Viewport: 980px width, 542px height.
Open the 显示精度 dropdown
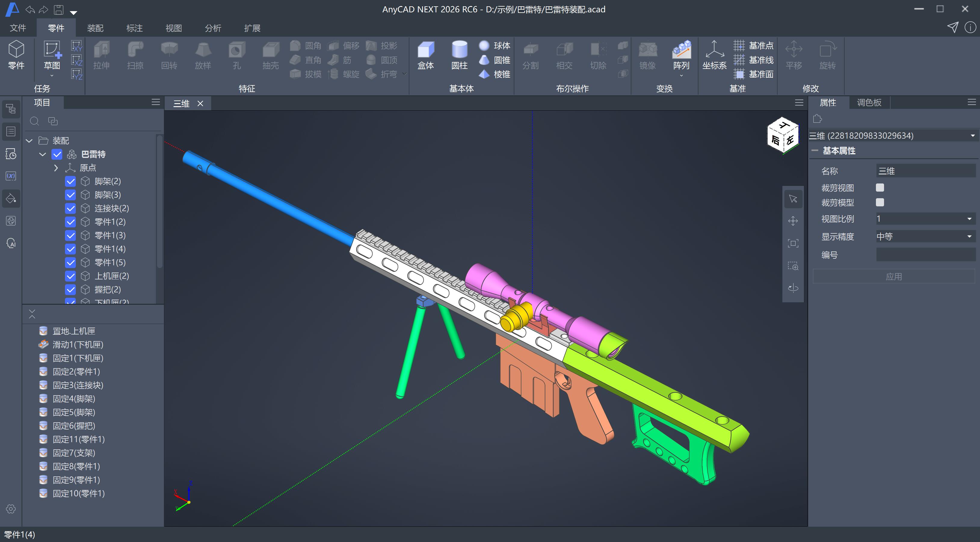tap(925, 237)
